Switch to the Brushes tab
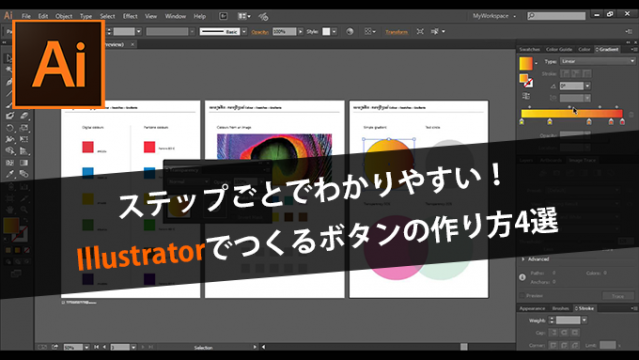The width and height of the screenshot is (639, 360). pos(560,308)
